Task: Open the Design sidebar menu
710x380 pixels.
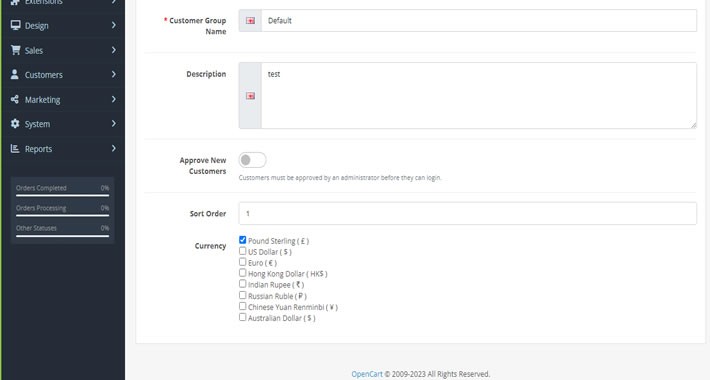Action: point(63,25)
